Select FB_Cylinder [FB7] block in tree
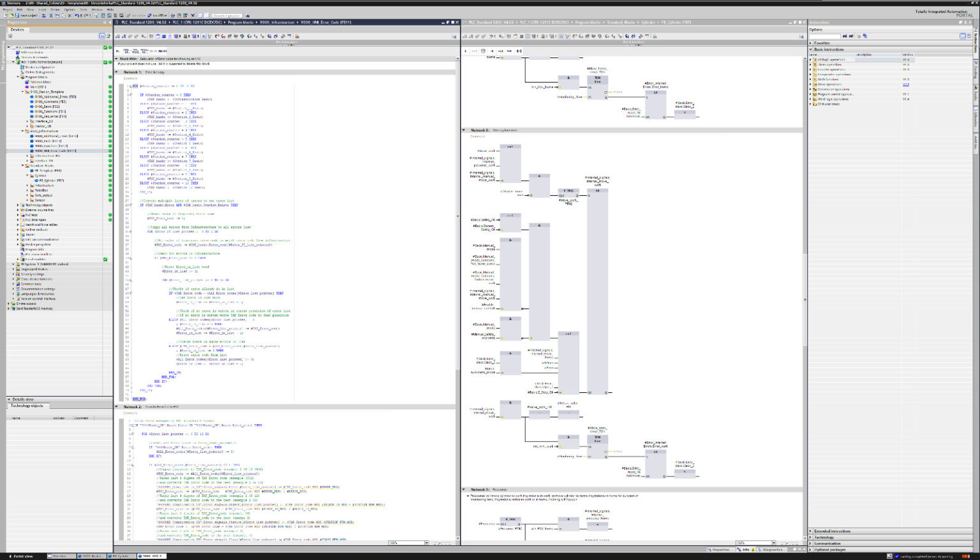This screenshot has height=560, width=980. [x=51, y=181]
